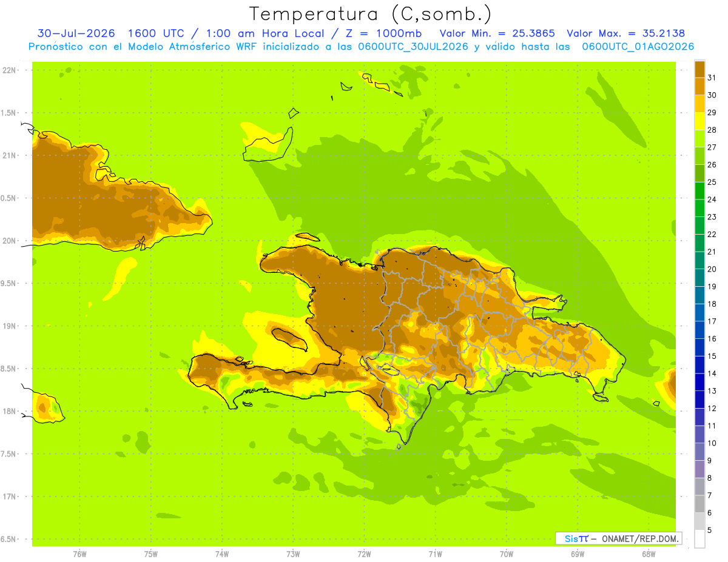Click the blue swatch between 15 and 16
Viewport: 728px width, 562px height.
[x=699, y=347]
